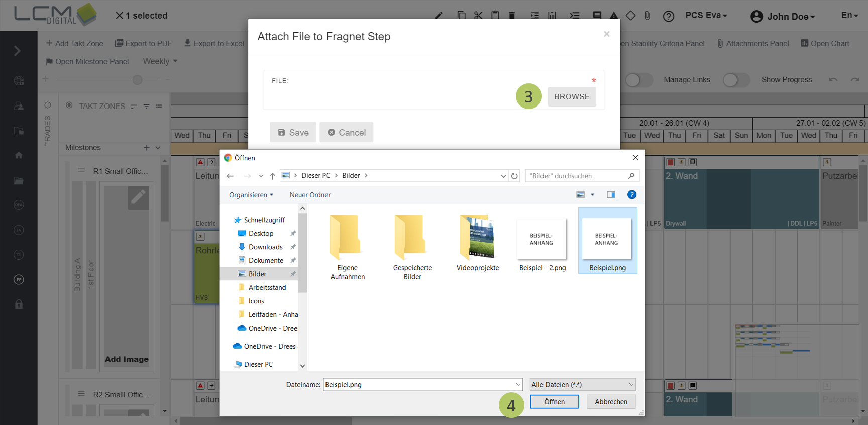Toggle the Manage Links switch
The width and height of the screenshot is (868, 425).
click(x=639, y=80)
